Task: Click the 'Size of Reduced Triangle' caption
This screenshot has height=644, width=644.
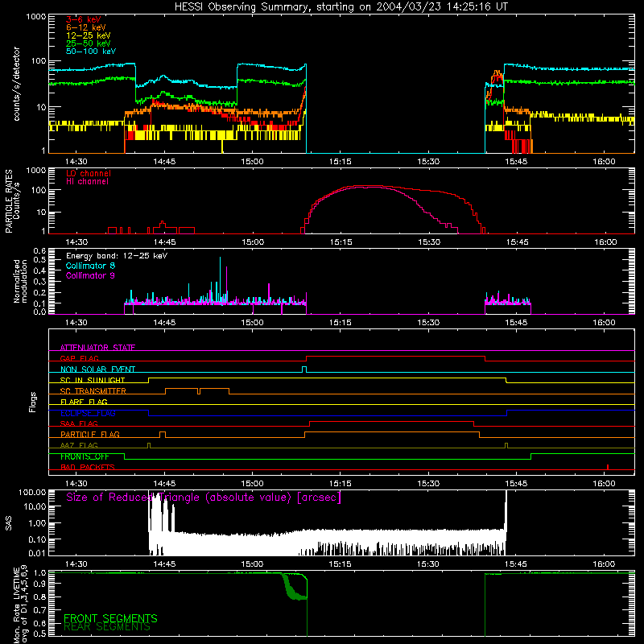Action: tap(204, 497)
